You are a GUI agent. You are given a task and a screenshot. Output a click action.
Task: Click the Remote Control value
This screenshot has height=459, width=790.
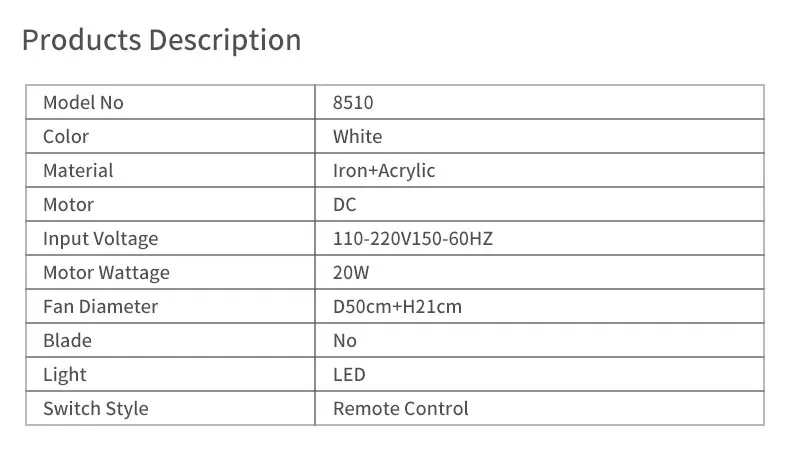(x=400, y=409)
